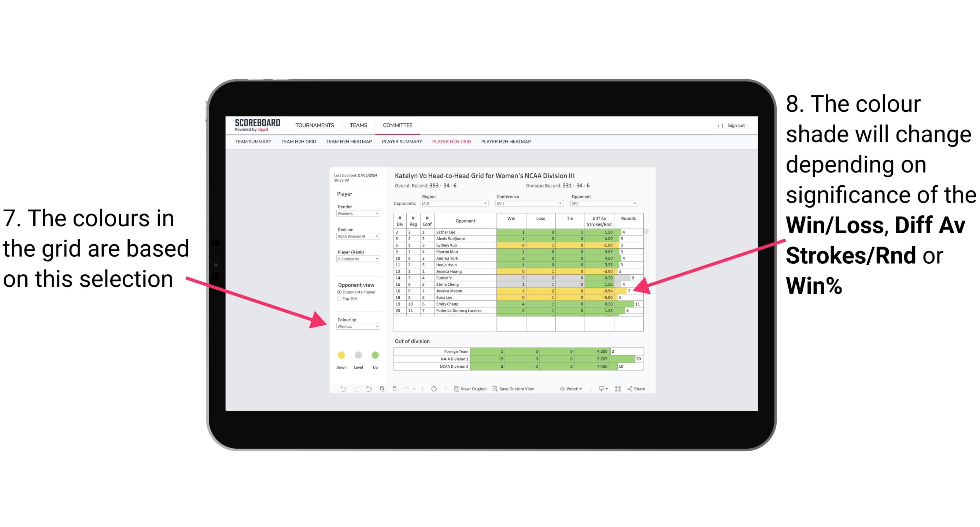Screen dimensions: 980x527
Task: Switch to Player Summary tab
Action: [403, 144]
